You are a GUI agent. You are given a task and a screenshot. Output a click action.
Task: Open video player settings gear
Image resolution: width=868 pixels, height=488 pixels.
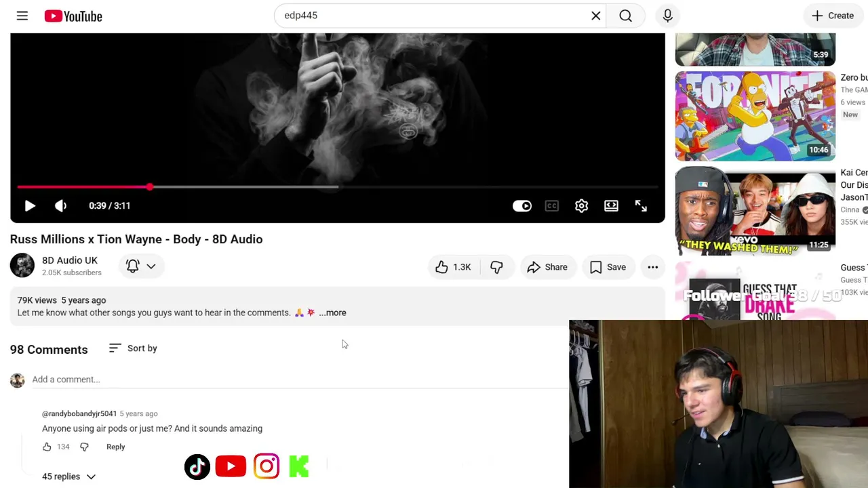click(582, 206)
